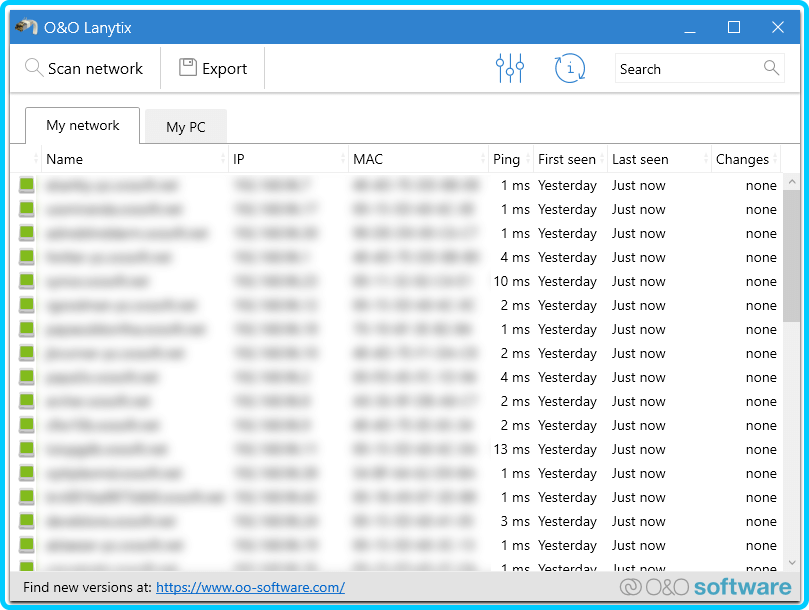The height and width of the screenshot is (610, 809).
Task: Click the vertical scrollbar thumb
Action: [792, 255]
